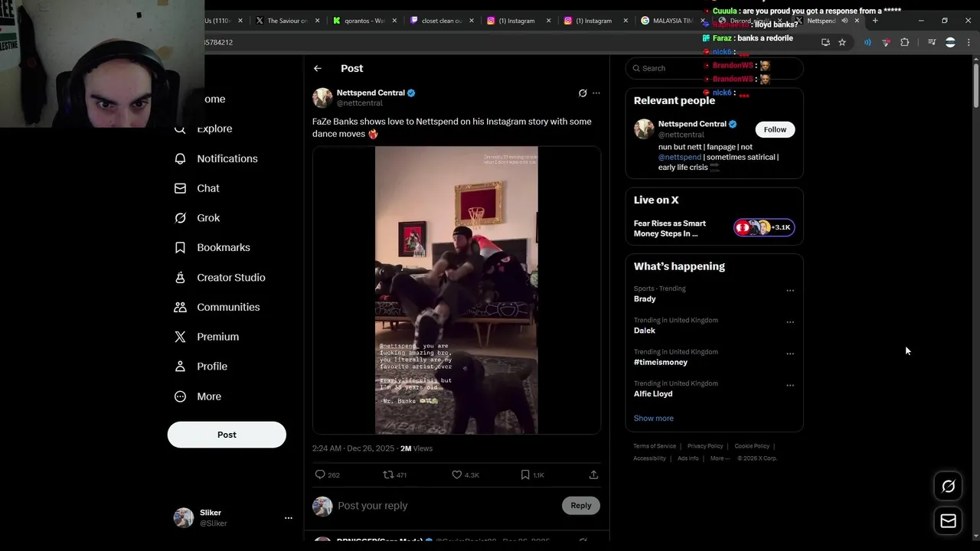Click the Post your reply field
Viewport: 980px width, 551px height.
[444, 506]
